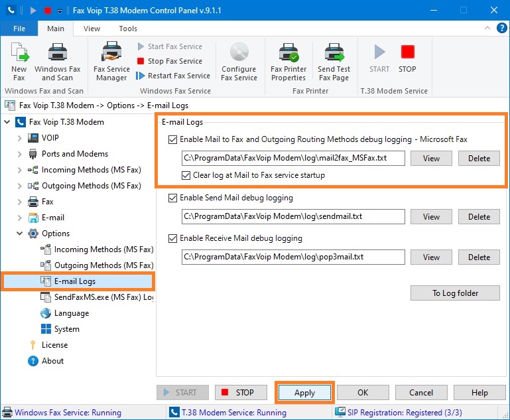This screenshot has height=420, width=510.
Task: Expand Ports and Modems node
Action: [19, 154]
